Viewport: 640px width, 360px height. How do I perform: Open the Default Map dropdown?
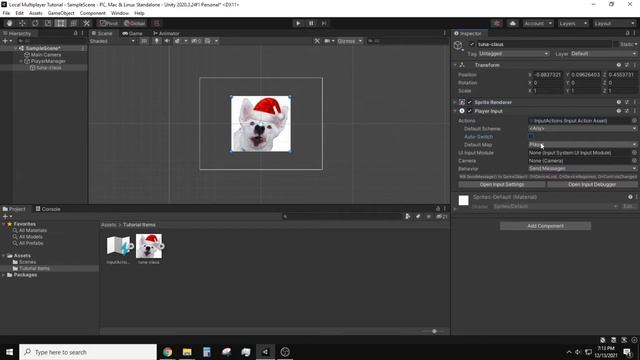[x=582, y=144]
